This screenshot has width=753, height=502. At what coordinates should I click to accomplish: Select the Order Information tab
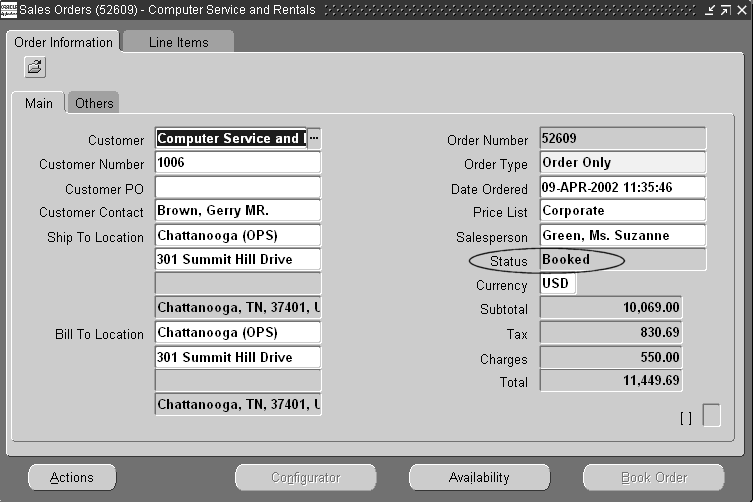[63, 42]
